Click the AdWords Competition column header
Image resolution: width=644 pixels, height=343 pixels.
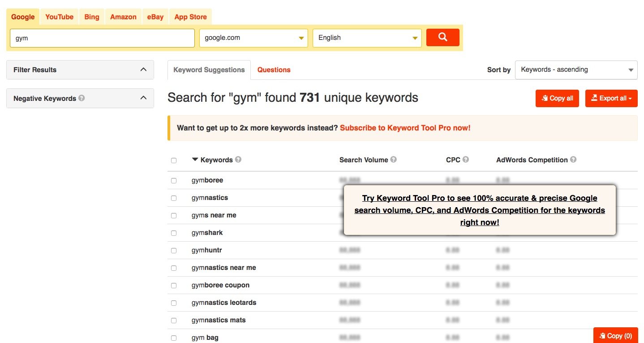point(532,160)
